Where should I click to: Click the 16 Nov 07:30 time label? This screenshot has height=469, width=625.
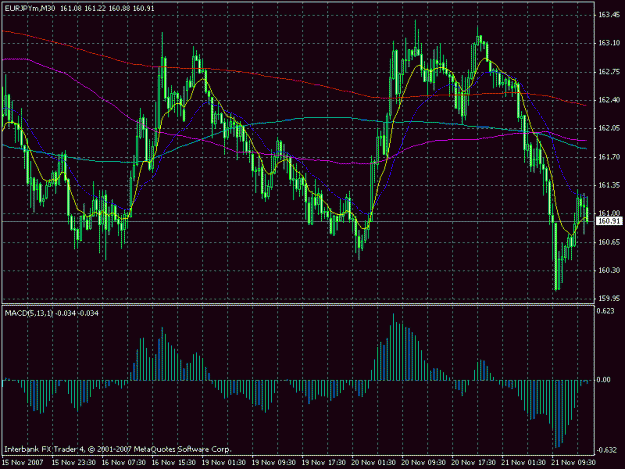click(x=124, y=462)
